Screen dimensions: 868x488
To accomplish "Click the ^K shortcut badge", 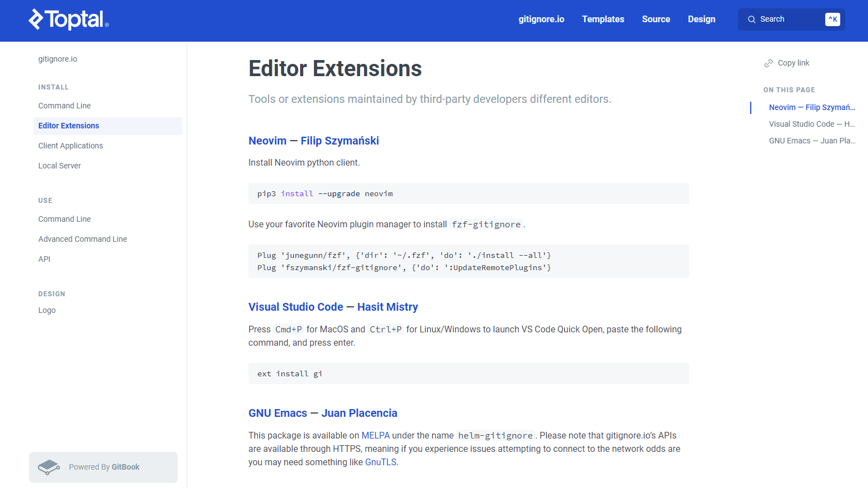I will tap(832, 19).
